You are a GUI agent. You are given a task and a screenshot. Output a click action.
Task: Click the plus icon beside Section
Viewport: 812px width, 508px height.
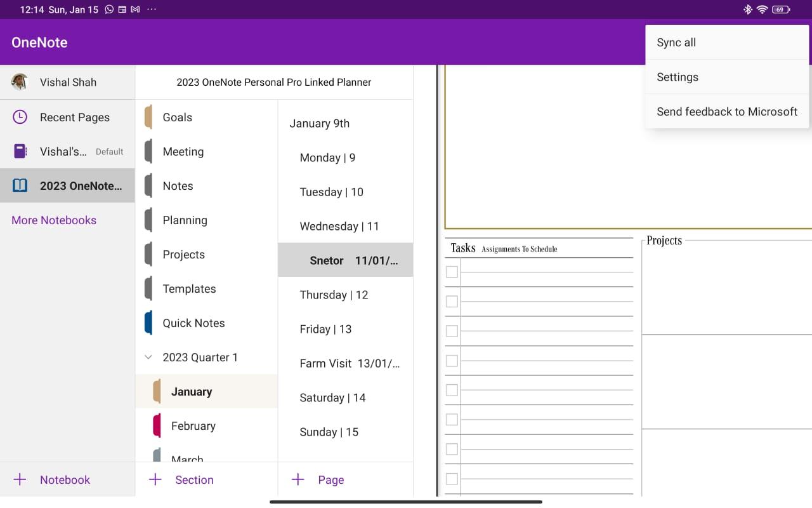click(155, 479)
